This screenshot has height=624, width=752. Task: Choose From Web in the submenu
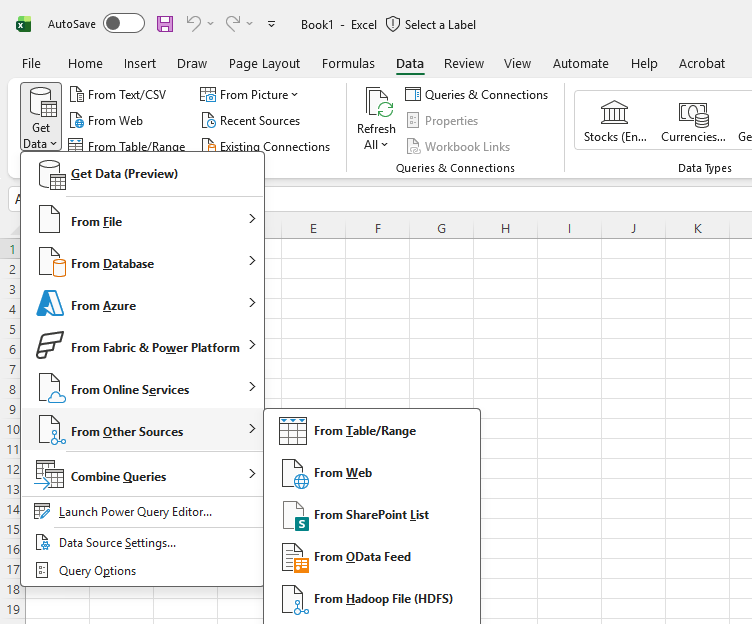pos(372,472)
